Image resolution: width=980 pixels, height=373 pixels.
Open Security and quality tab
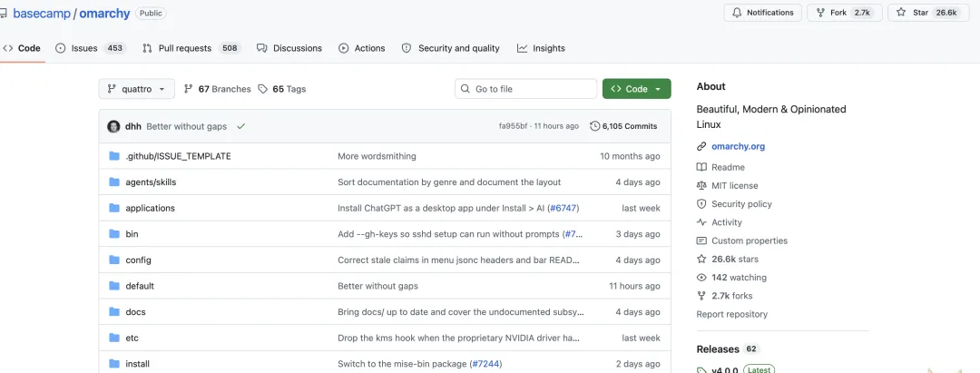point(451,48)
